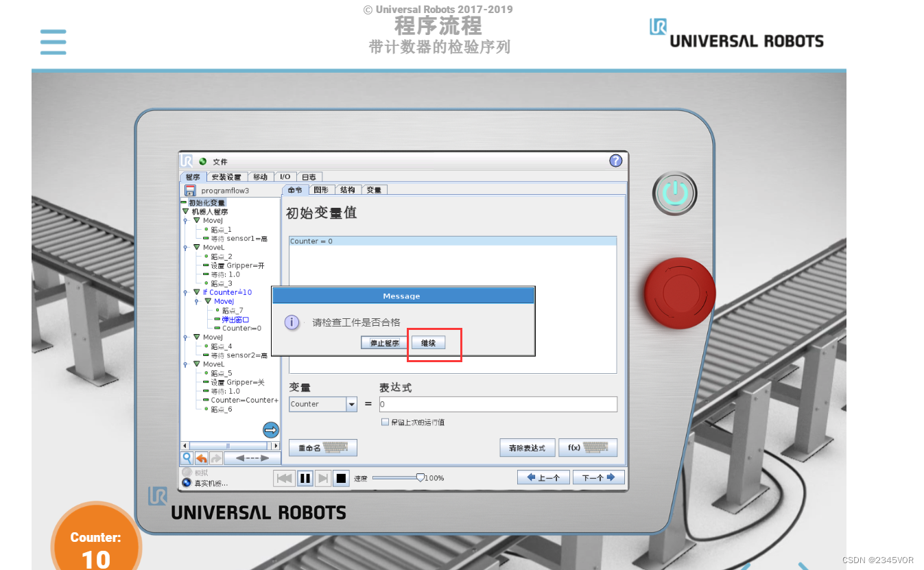Click the help question mark icon

point(615,161)
